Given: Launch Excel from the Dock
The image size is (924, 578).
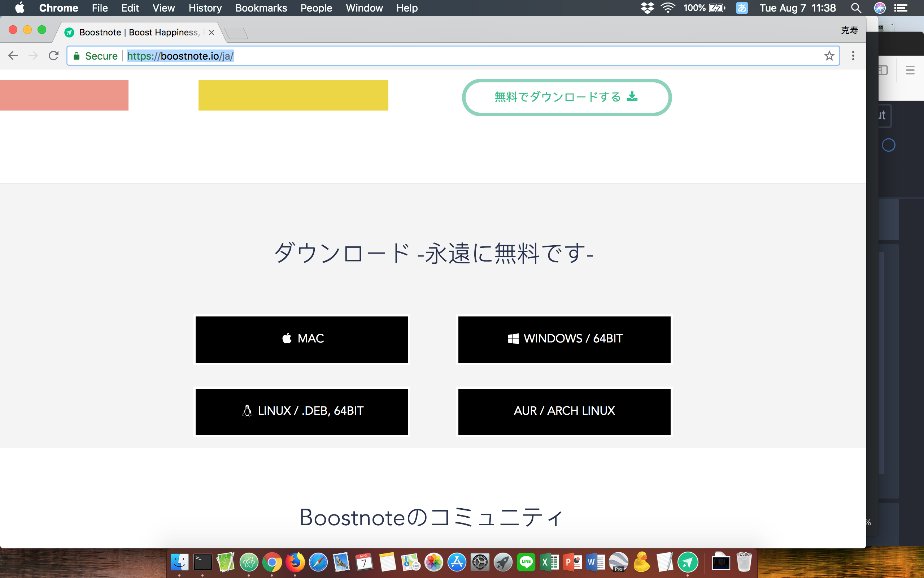Looking at the screenshot, I should point(549,562).
